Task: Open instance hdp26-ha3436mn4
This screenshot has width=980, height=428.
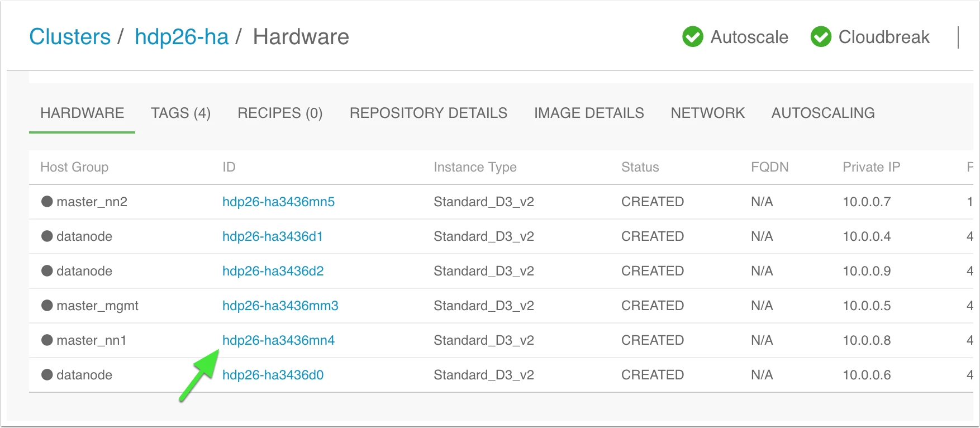Action: [278, 340]
